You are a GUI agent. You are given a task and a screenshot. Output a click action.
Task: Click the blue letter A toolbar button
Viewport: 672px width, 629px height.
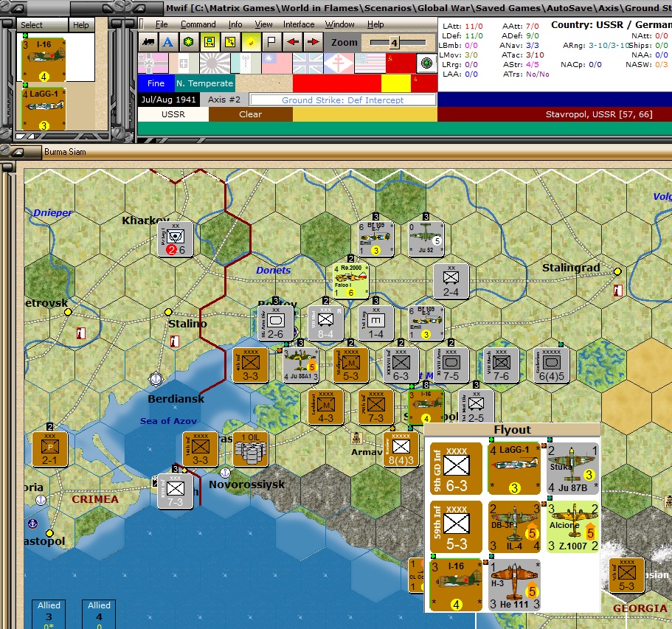click(x=168, y=42)
